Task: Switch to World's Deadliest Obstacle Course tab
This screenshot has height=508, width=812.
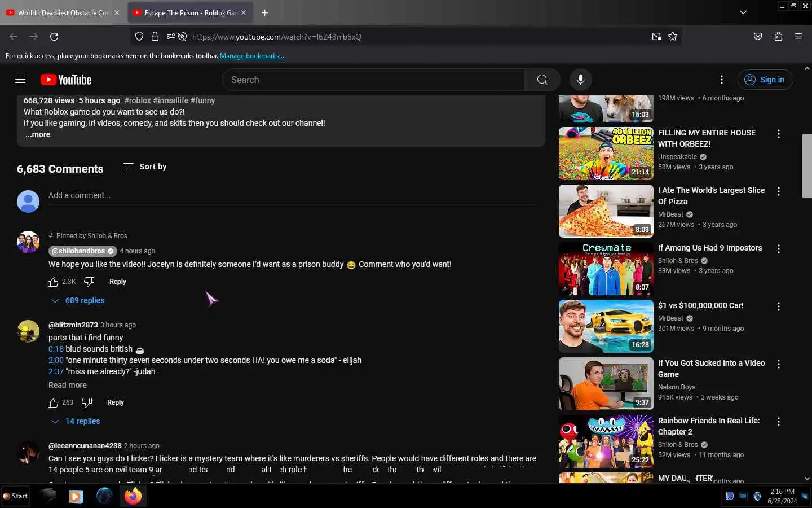Action: pyautogui.click(x=63, y=12)
